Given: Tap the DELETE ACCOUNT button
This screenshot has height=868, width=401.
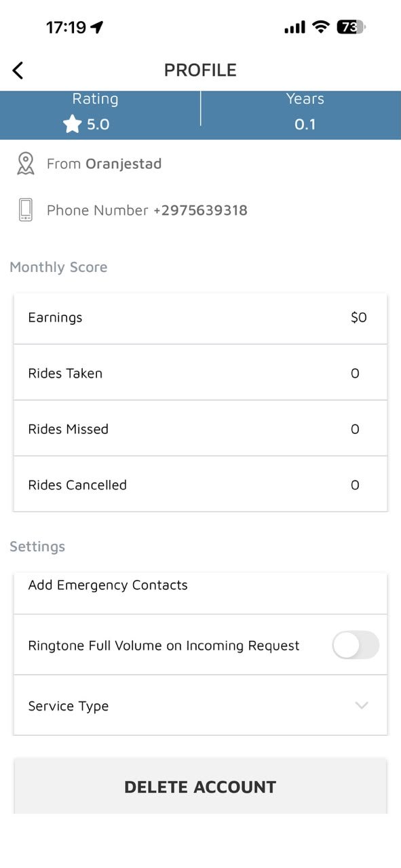Looking at the screenshot, I should point(200,787).
